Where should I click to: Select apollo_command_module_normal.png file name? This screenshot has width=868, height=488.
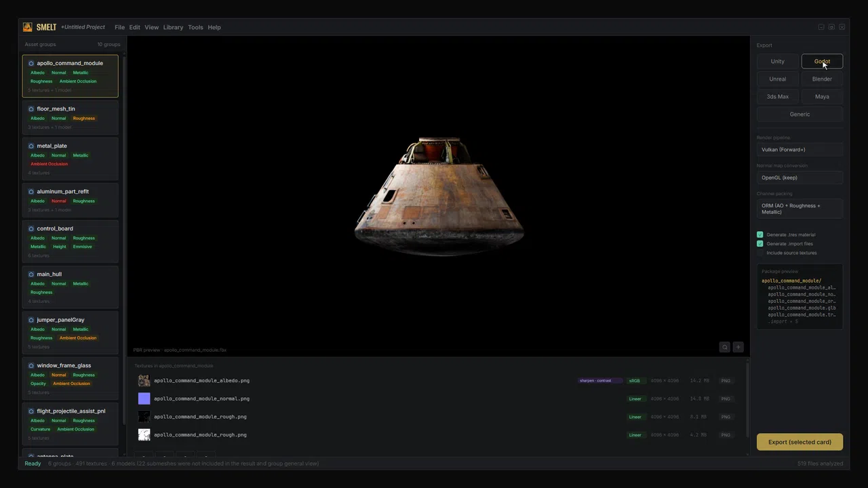click(201, 399)
